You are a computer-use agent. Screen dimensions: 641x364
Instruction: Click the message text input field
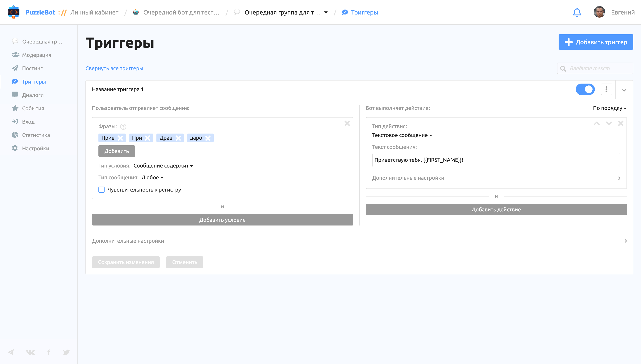[x=496, y=160]
